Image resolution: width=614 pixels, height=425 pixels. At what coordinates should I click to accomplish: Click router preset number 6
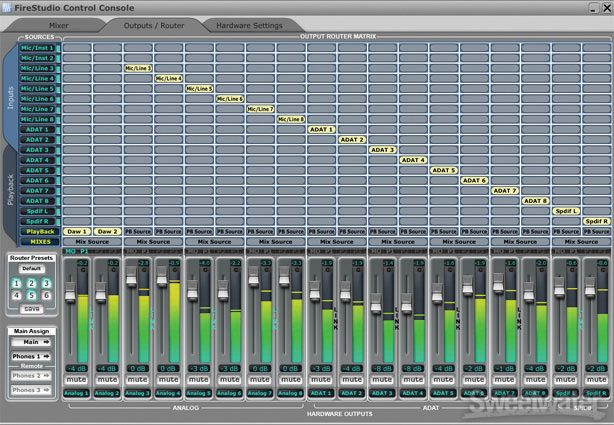pyautogui.click(x=45, y=296)
